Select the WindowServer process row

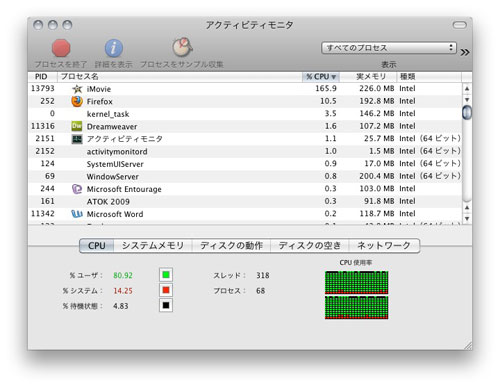[245, 176]
